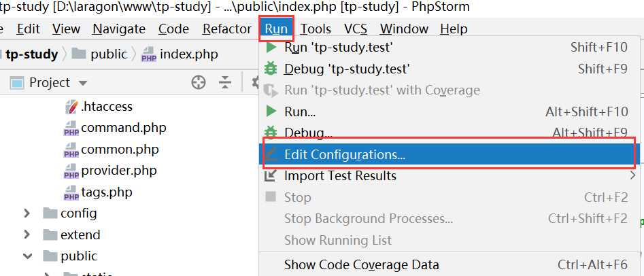The width and height of the screenshot is (644, 276).
Task: Click the public breadcrumb folder
Action: click(x=108, y=54)
